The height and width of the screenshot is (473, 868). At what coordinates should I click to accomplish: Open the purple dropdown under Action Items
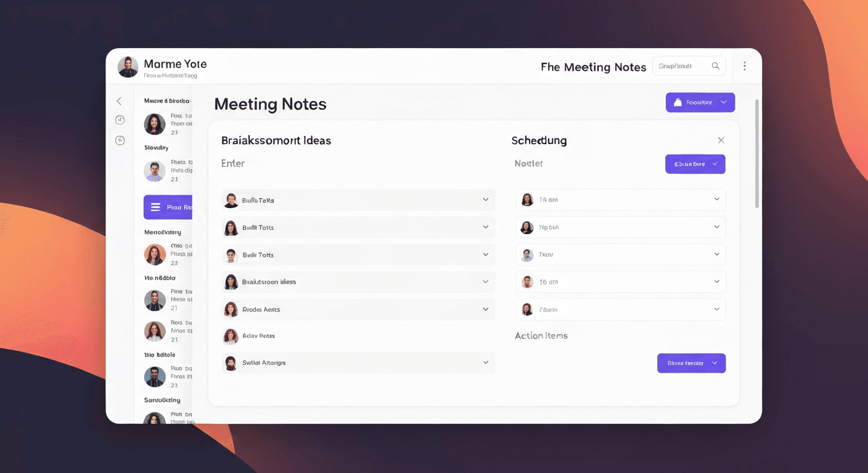pyautogui.click(x=691, y=363)
